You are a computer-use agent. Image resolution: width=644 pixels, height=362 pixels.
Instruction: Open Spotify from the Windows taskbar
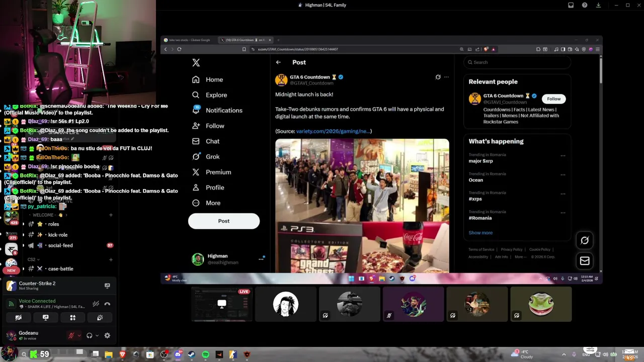(205, 354)
